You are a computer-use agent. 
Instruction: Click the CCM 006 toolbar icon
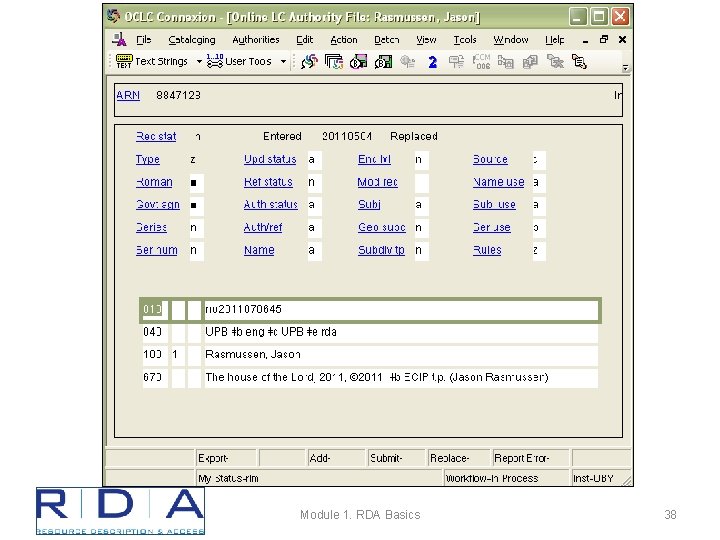[x=481, y=62]
